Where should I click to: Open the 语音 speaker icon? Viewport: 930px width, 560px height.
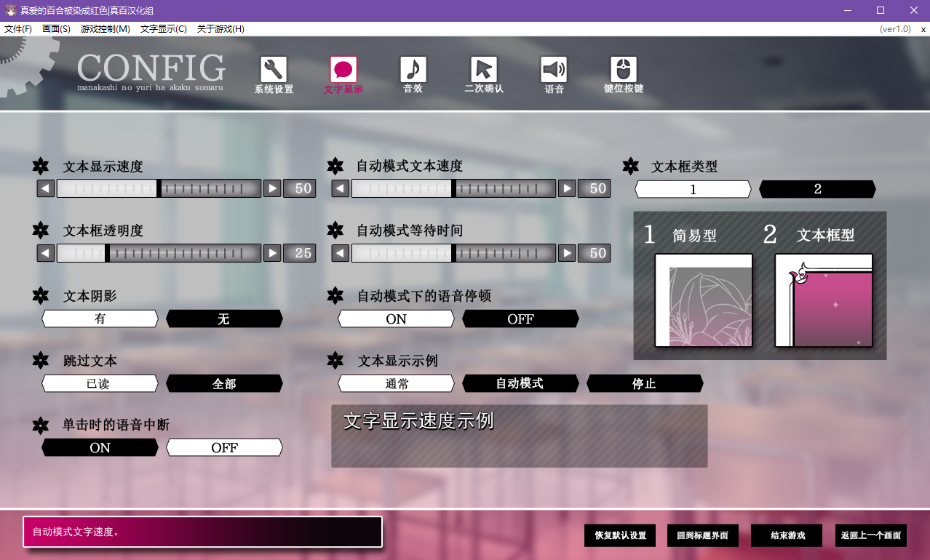(554, 71)
